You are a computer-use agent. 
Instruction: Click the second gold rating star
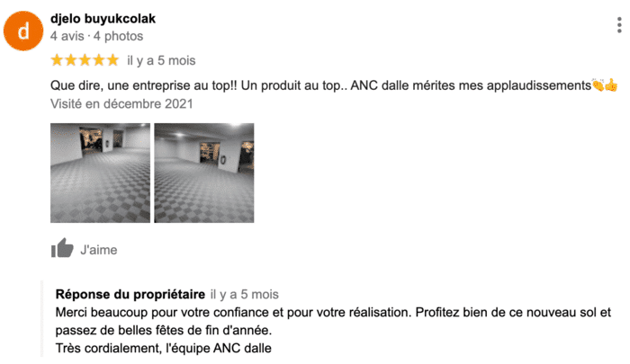71,60
